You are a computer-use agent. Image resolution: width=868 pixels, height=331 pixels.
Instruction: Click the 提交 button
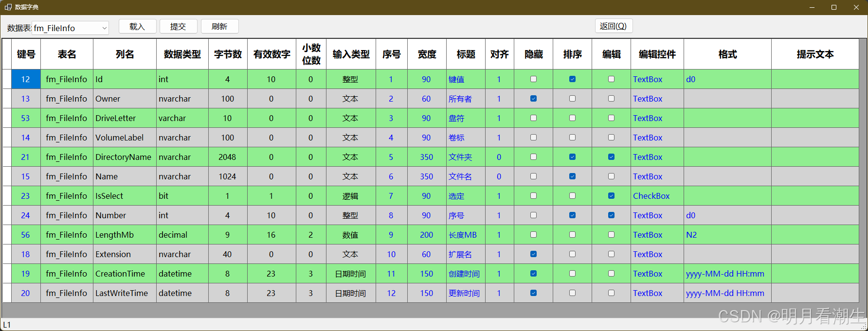[178, 26]
